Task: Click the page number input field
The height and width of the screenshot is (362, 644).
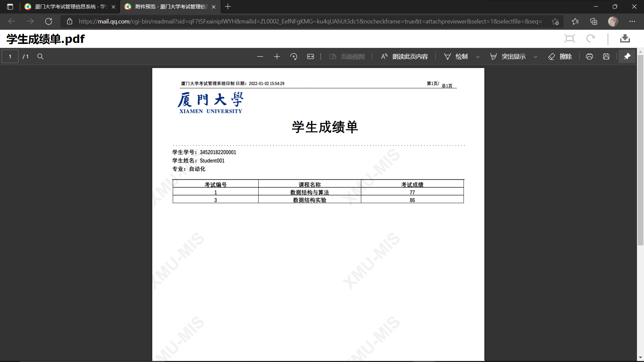Action: [x=10, y=57]
